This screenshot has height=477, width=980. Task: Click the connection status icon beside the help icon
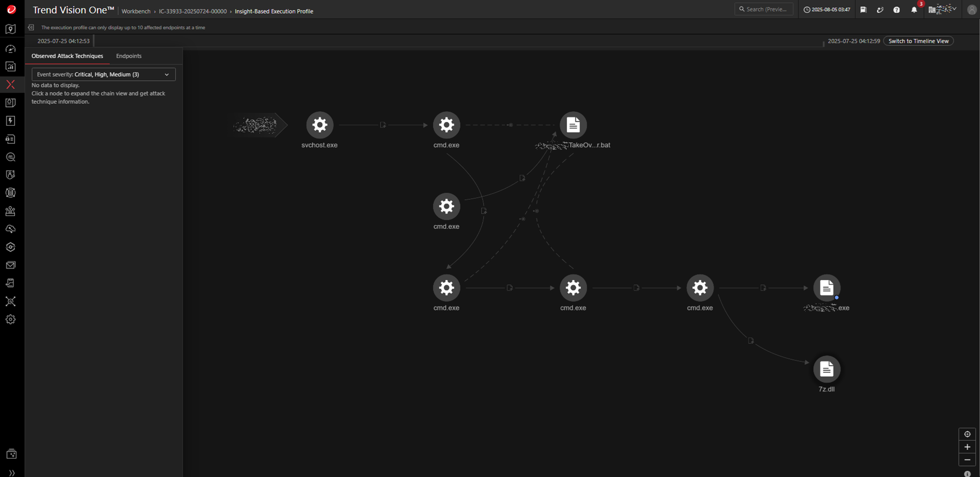(x=880, y=10)
